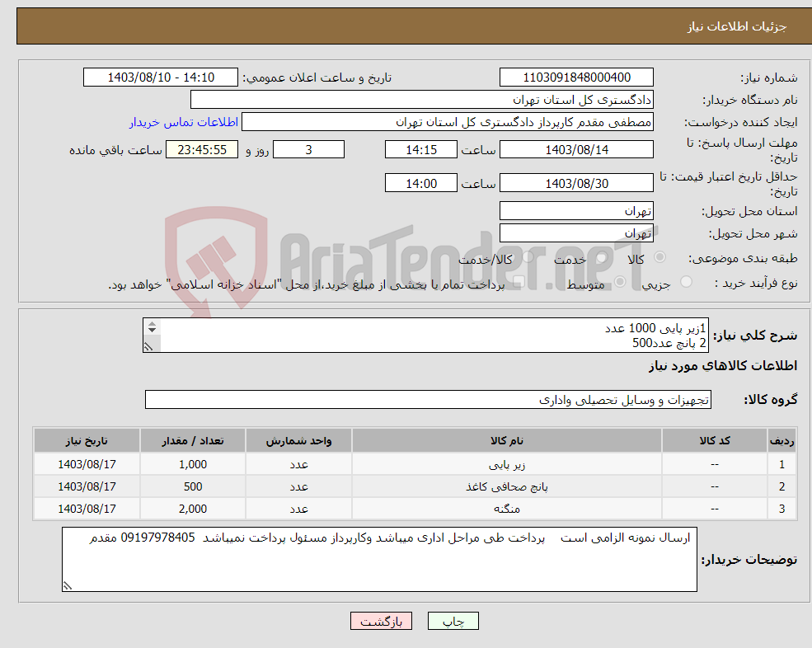Click the کد کالا column header
812x648 pixels.
tap(715, 440)
